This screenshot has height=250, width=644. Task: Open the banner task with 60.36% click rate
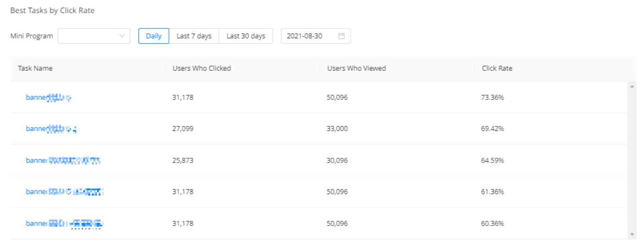click(x=65, y=223)
